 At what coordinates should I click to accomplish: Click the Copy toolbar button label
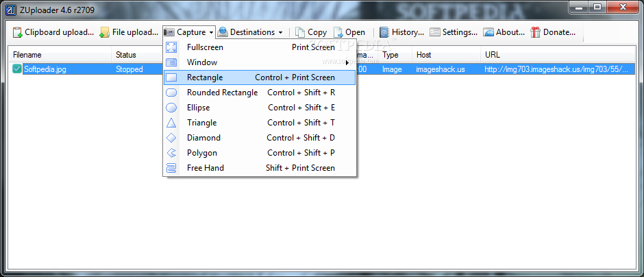point(317,32)
